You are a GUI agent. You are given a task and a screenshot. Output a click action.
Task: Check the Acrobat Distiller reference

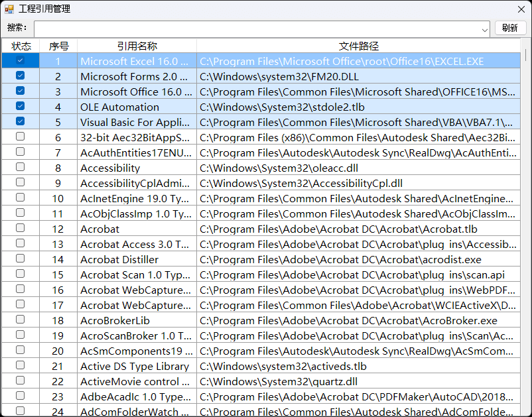(21, 259)
